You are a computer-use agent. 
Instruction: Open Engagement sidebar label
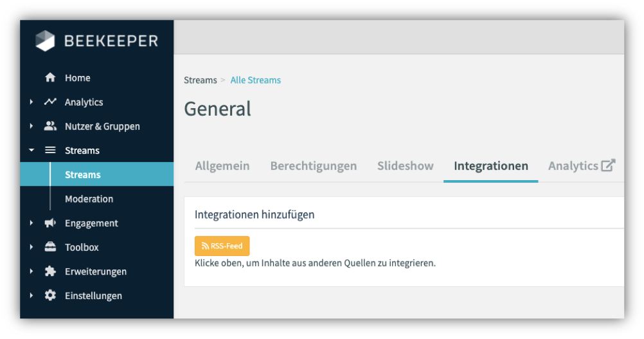[91, 223]
